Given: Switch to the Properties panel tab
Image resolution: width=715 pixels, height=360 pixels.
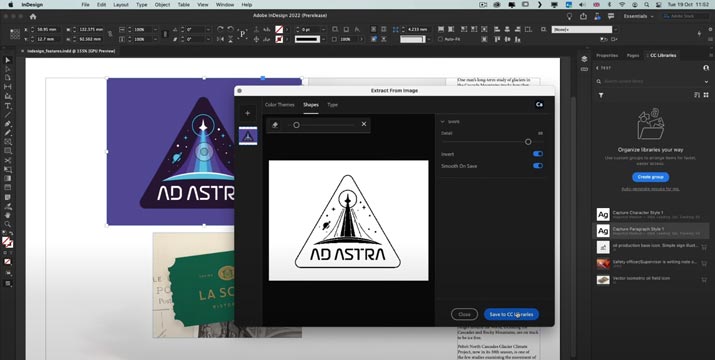Looking at the screenshot, I should (607, 55).
